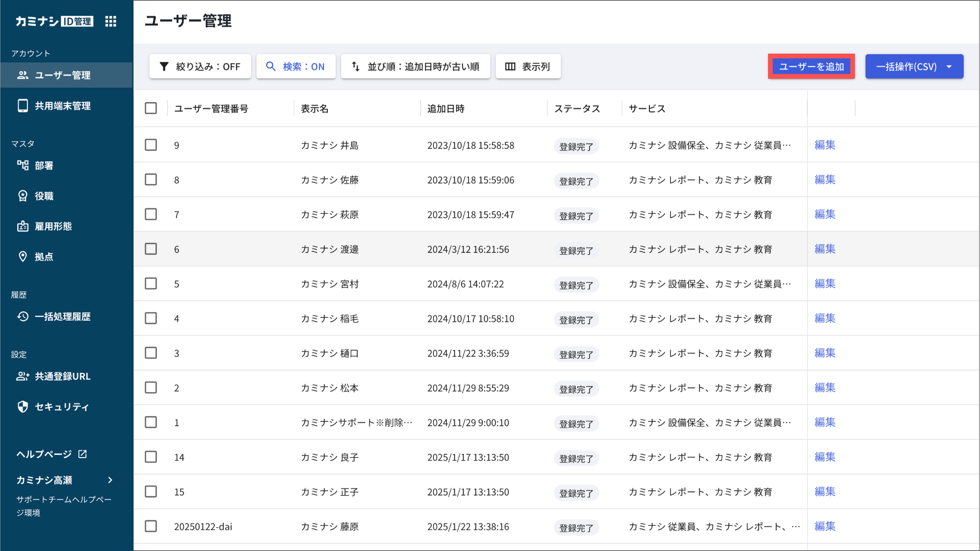Click the 拠点 location pin icon
The image size is (980, 551).
pos(22,257)
